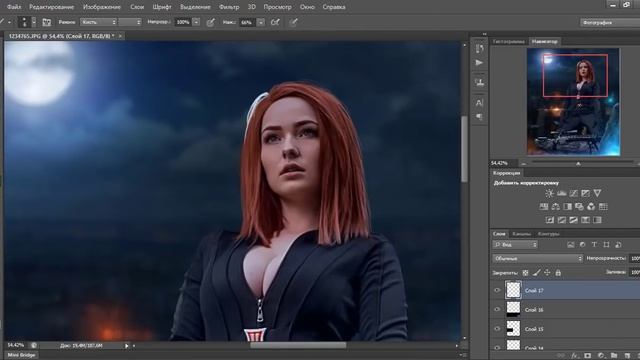Hide layer Слой 17
The height and width of the screenshot is (360, 640).
(x=497, y=290)
